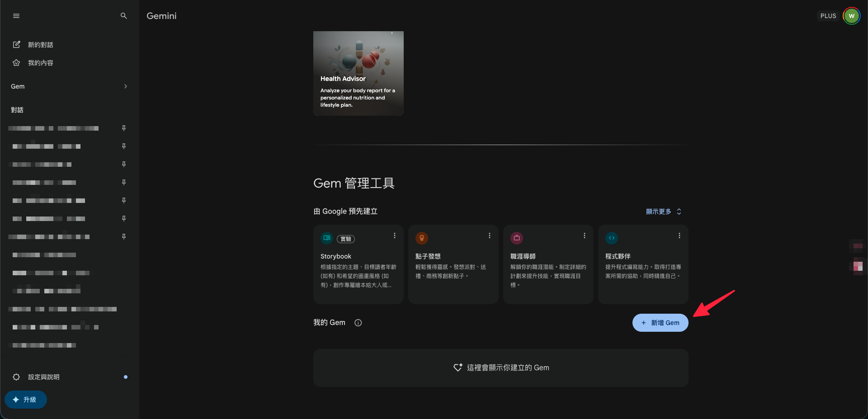Open the account avatar W
Viewport: 868px width, 419px height.
click(852, 16)
